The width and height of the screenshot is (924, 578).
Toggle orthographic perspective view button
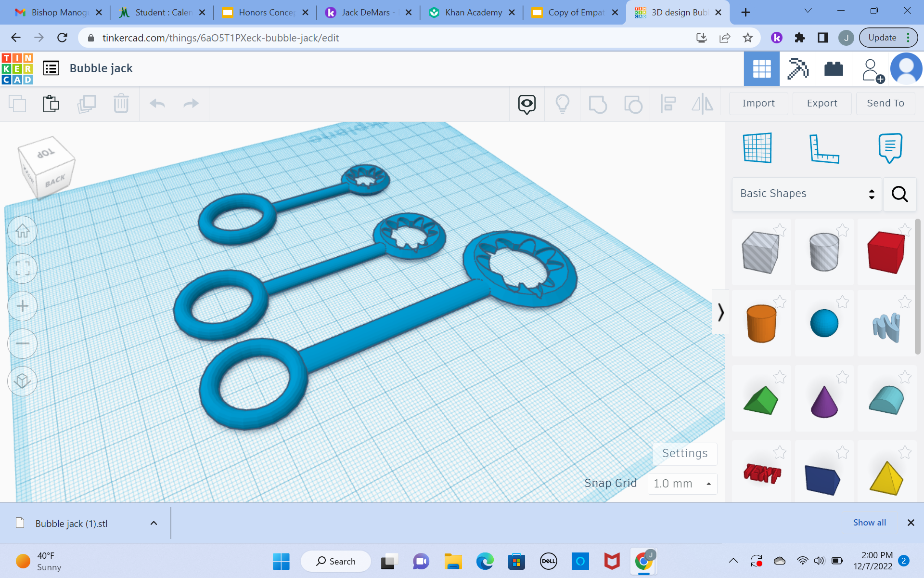[x=23, y=381]
